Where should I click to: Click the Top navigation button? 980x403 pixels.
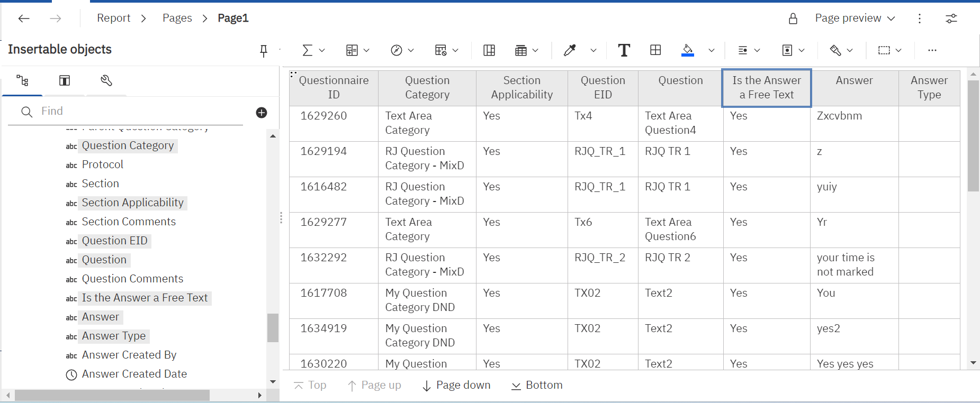pos(310,386)
